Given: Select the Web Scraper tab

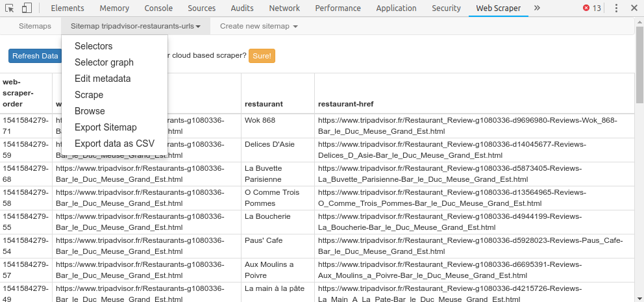Looking at the screenshot, I should (x=498, y=8).
